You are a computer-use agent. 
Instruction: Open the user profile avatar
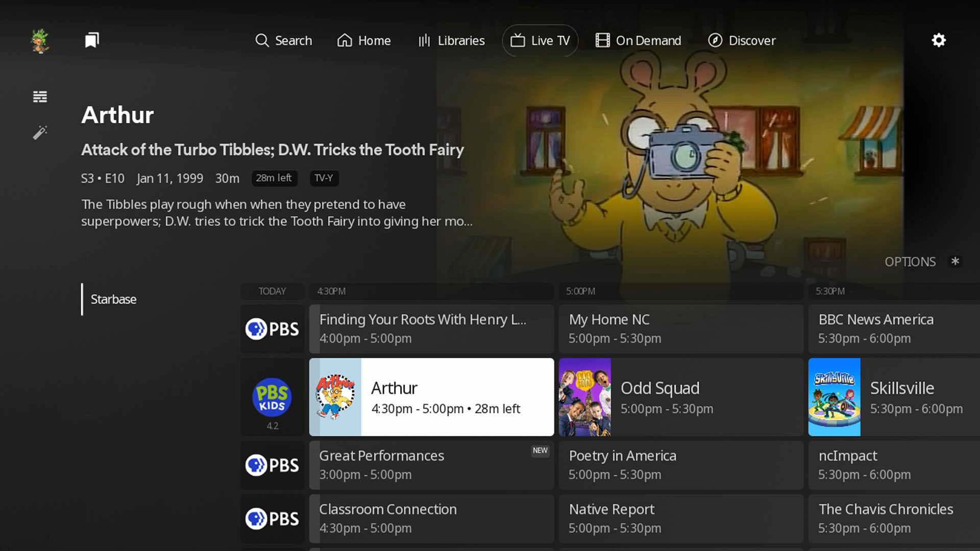point(40,41)
